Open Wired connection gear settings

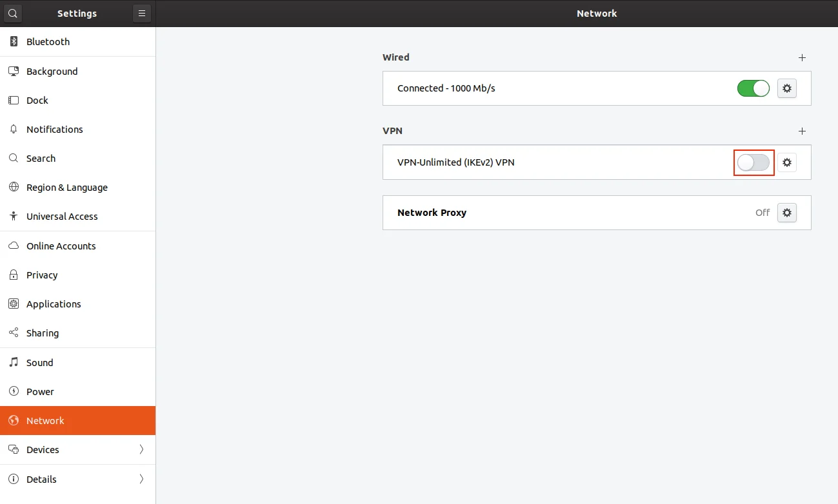coord(786,88)
